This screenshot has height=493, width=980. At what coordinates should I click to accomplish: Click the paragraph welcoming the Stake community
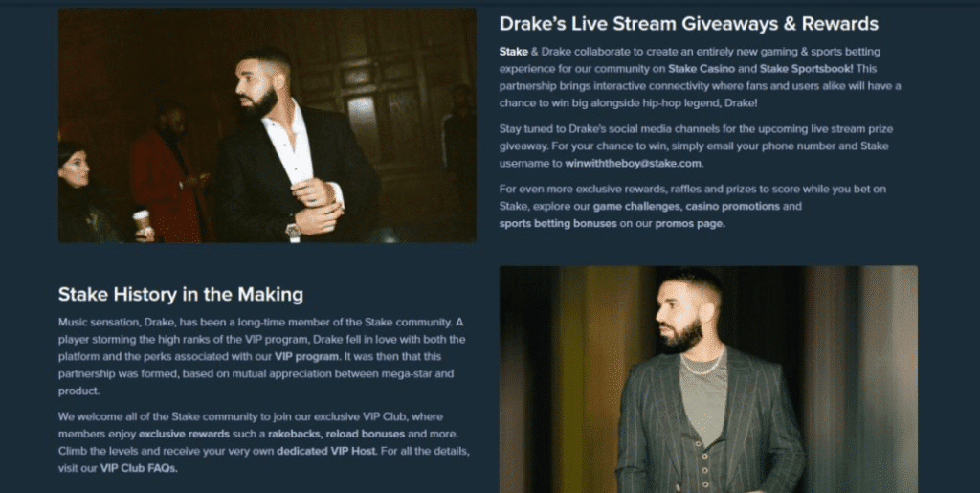[x=263, y=441]
